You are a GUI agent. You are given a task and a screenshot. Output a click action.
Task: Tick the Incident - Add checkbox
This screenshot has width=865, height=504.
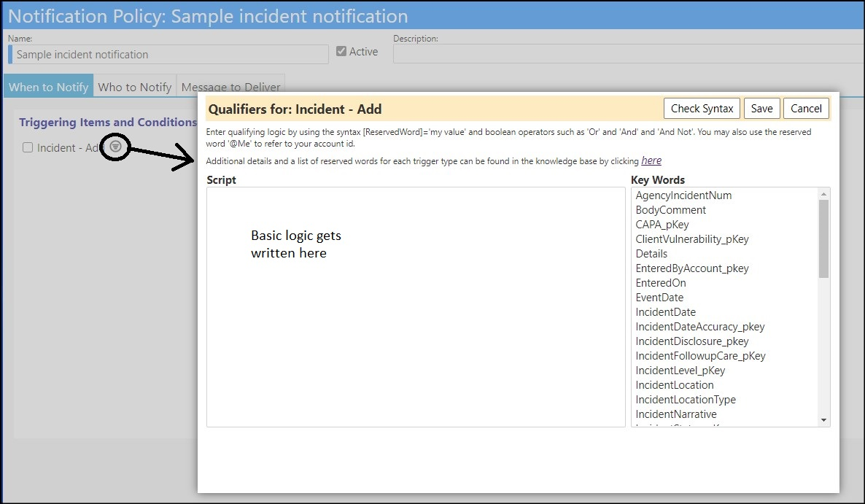pyautogui.click(x=28, y=147)
